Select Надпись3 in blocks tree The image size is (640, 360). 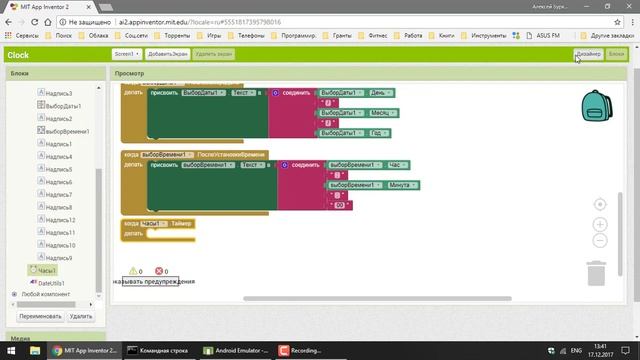tap(55, 93)
